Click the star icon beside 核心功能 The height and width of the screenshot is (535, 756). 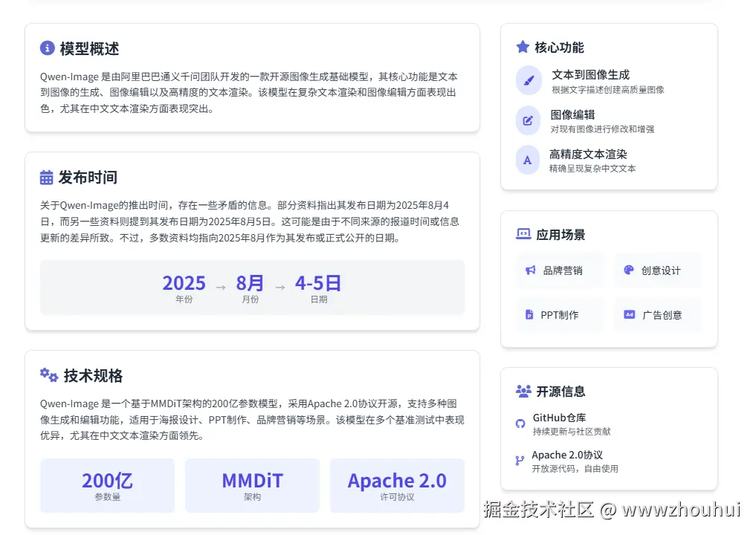(x=523, y=47)
